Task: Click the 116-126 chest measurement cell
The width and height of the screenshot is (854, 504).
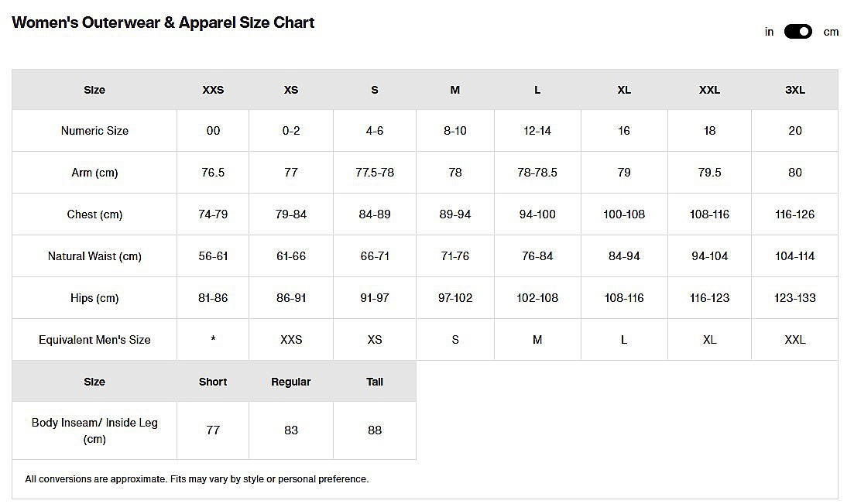Action: pos(795,214)
